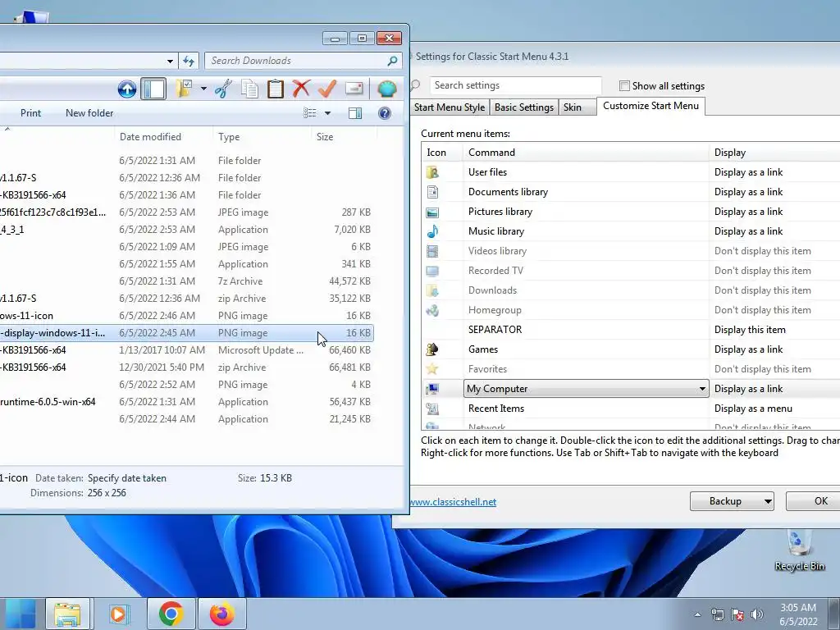
Task: Change Display setting for SEPARATOR row
Action: coord(750,330)
